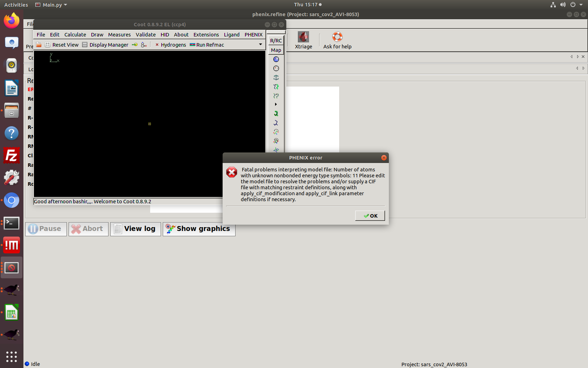Click the Rigid Body Fit Zone icon
This screenshot has width=588, height=368.
(276, 87)
